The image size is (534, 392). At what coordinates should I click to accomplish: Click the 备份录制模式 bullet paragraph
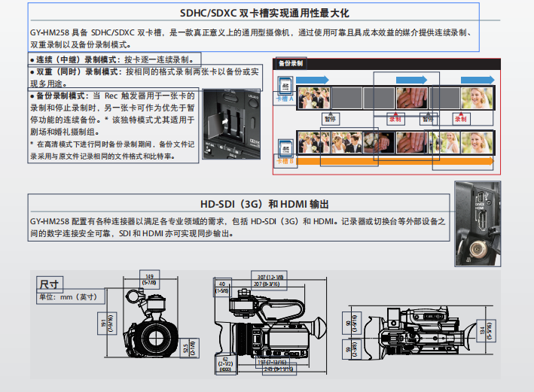pyautogui.click(x=112, y=114)
